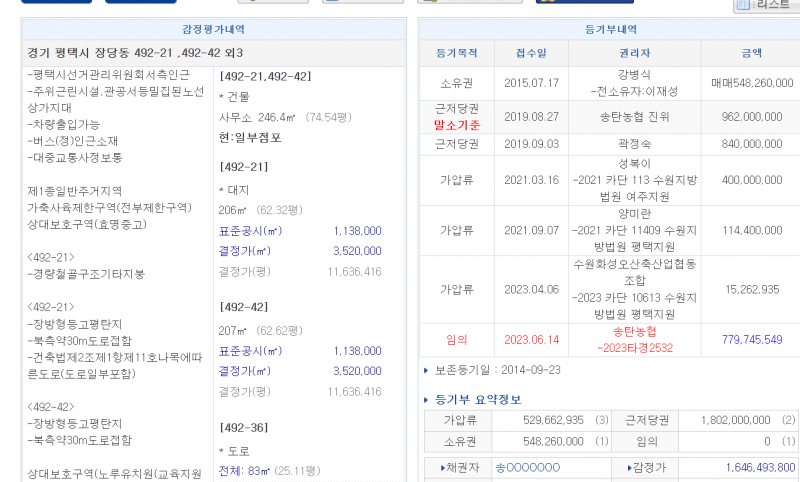This screenshot has height=482, width=800.
Task: Click the 감정가 arrow label
Action: click(651, 467)
